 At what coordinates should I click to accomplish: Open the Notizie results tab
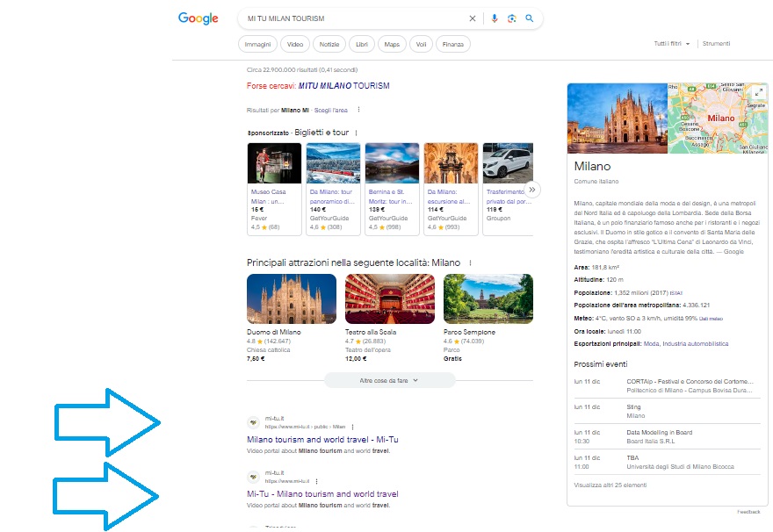click(x=329, y=44)
